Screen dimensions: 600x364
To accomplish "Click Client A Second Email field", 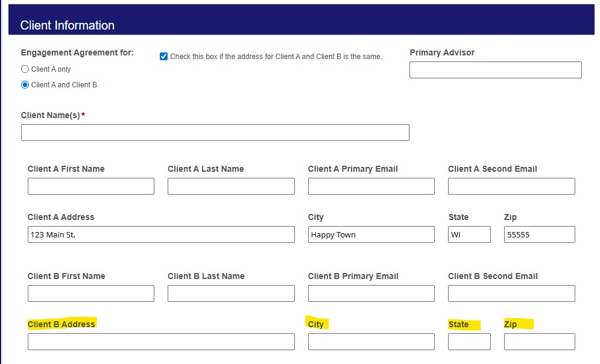I will 511,186.
